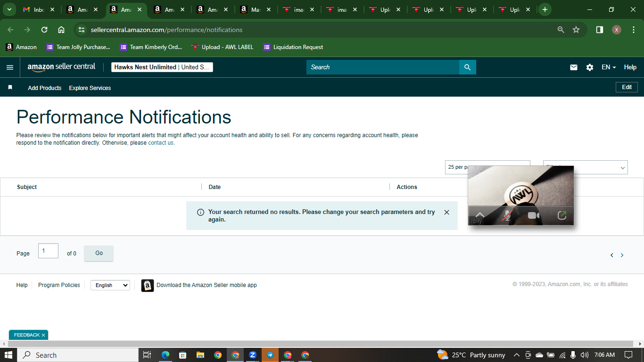Go back to the previous page
The height and width of the screenshot is (362, 644).
coord(10,30)
